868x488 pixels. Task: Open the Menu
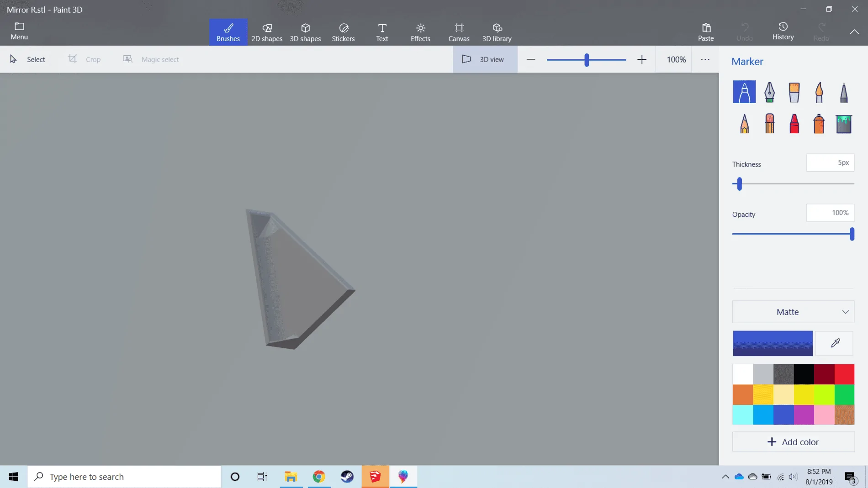(19, 31)
